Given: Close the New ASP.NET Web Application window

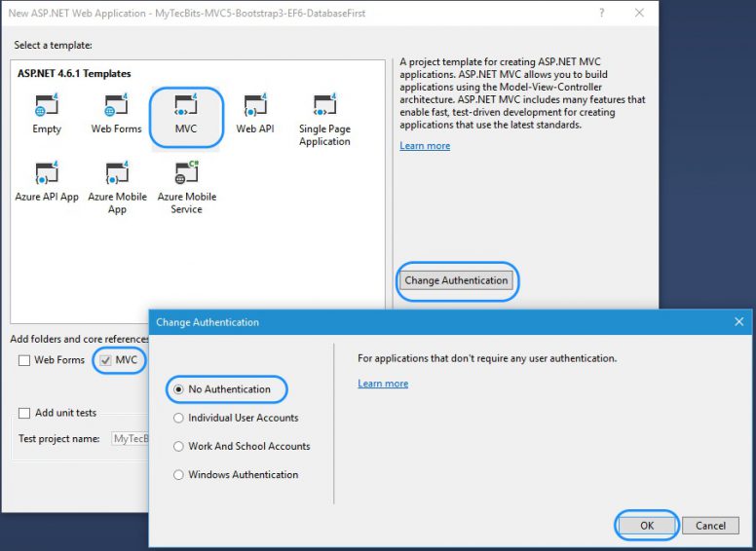Looking at the screenshot, I should 639,13.
